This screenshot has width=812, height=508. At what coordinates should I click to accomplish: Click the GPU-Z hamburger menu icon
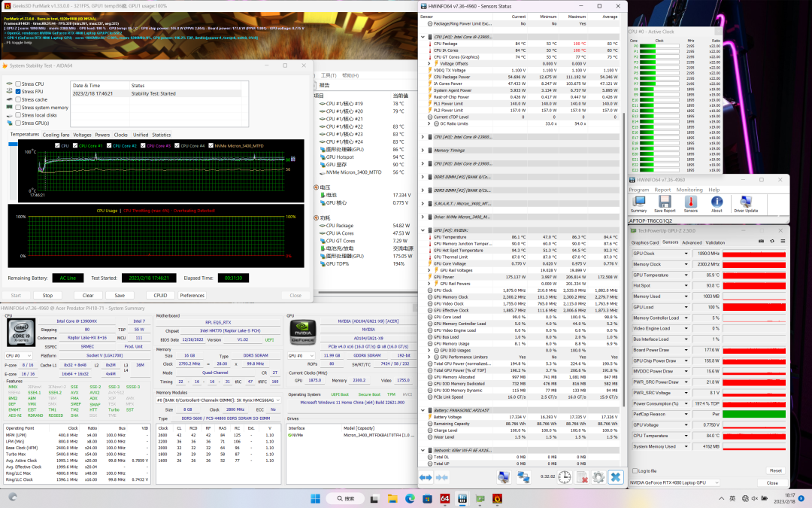[x=781, y=242]
